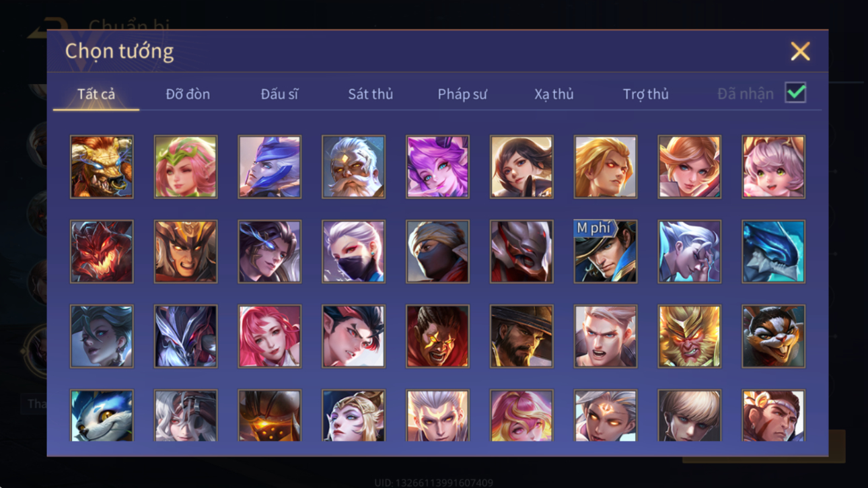Select the pink-haired elf with green crown
868x488 pixels.
pyautogui.click(x=186, y=167)
